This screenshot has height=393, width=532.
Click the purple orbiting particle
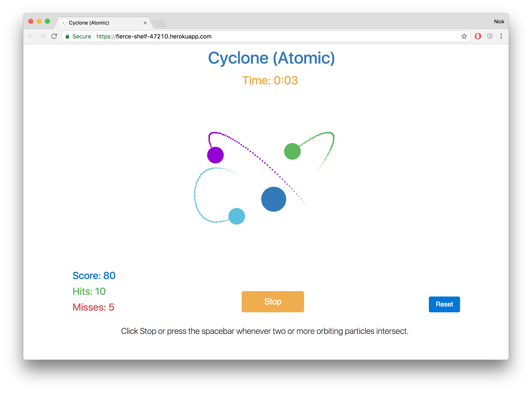point(215,155)
